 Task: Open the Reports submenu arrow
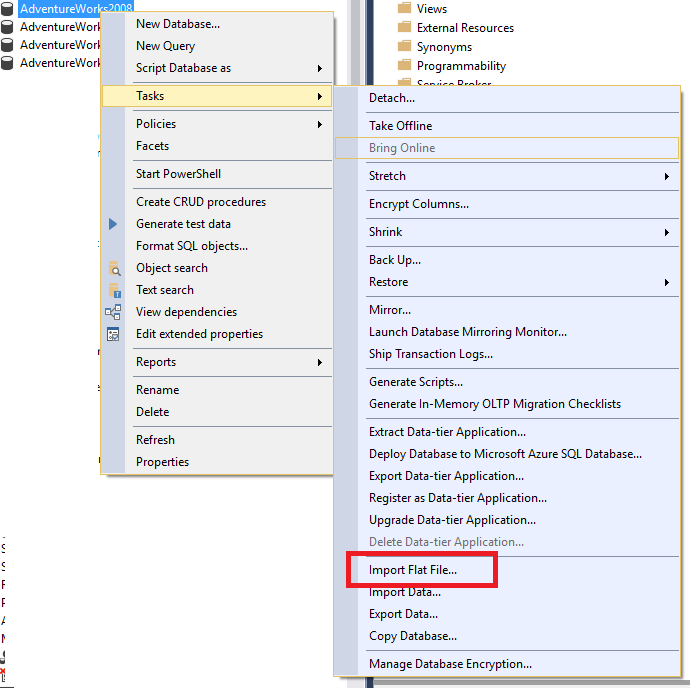point(320,362)
